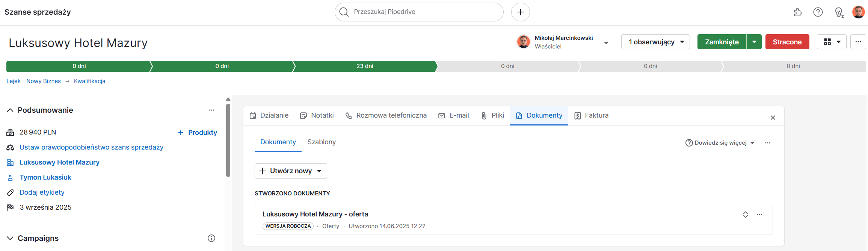
Task: Focus the Przeszukaj Pipedrive search field
Action: [419, 12]
